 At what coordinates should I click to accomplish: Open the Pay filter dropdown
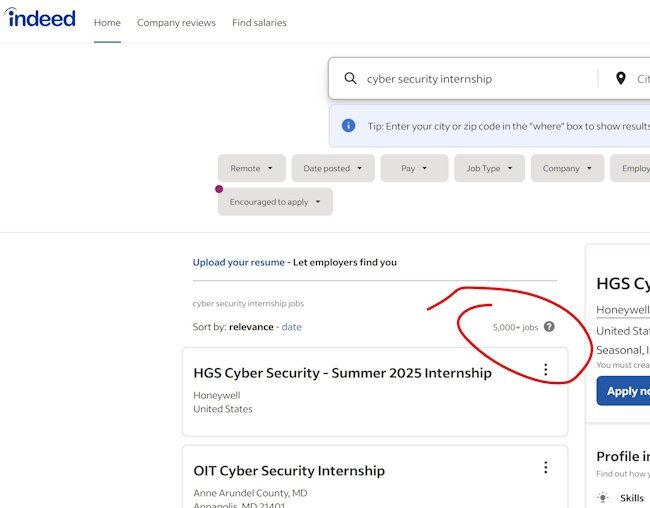(x=414, y=168)
